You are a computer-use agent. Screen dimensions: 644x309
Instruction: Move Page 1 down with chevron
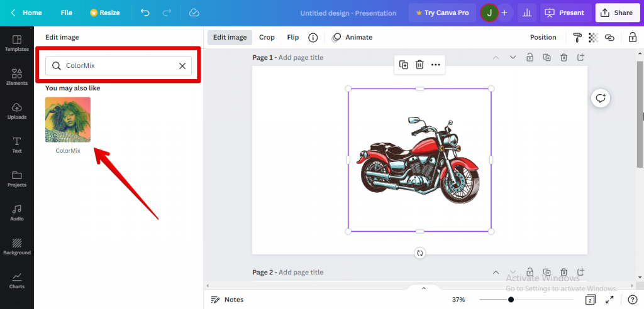(x=513, y=57)
